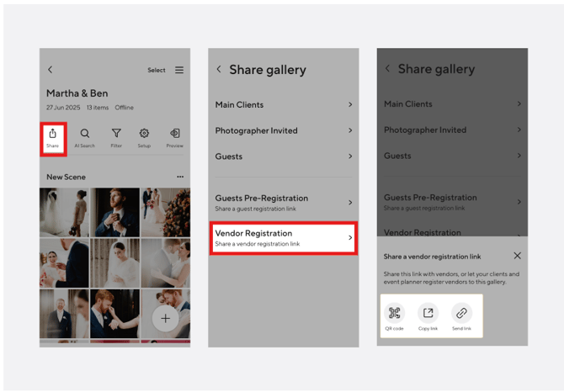Go back from the Martha & Ben gallery
564x392 pixels.
coord(50,70)
